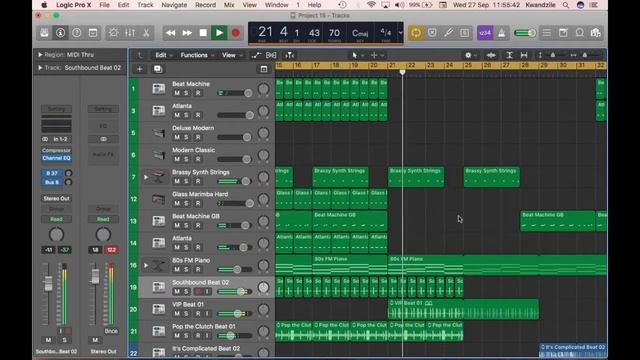Screen dimensions: 640x360
Task: Click the Tuner button
Action: coord(448,33)
